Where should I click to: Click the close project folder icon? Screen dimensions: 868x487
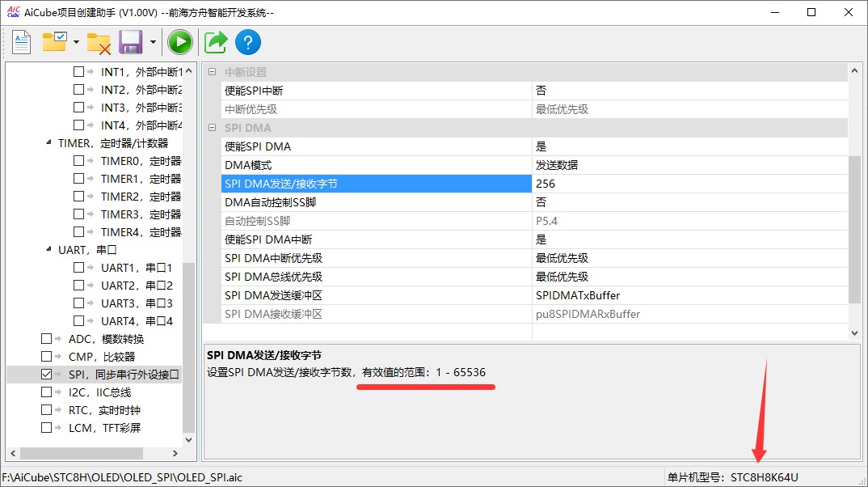(99, 43)
